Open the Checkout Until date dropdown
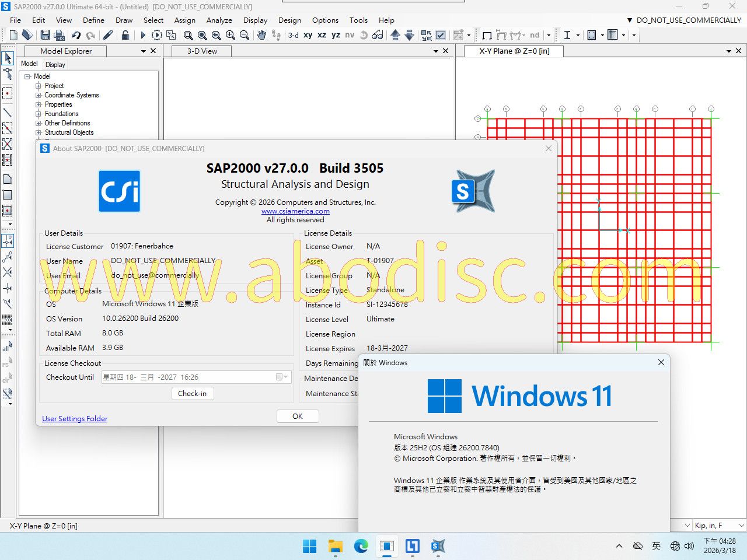This screenshot has height=560, width=747. (x=285, y=377)
